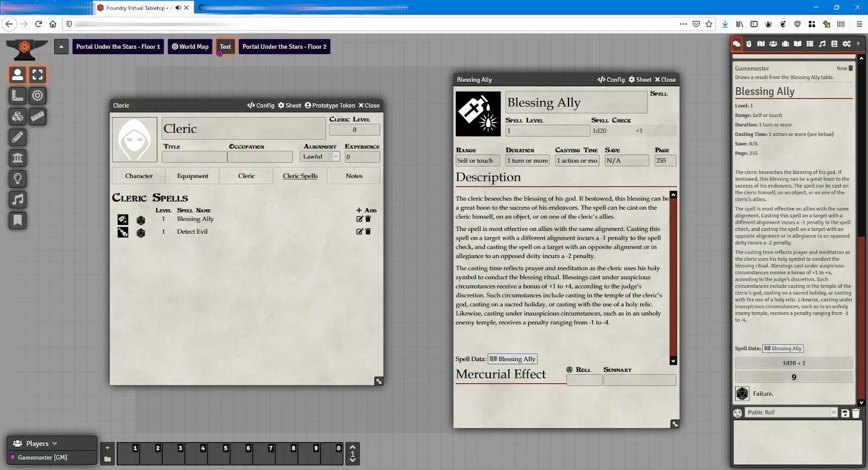Switch to the Cleric tab
The image size is (868, 470).
[x=246, y=176]
